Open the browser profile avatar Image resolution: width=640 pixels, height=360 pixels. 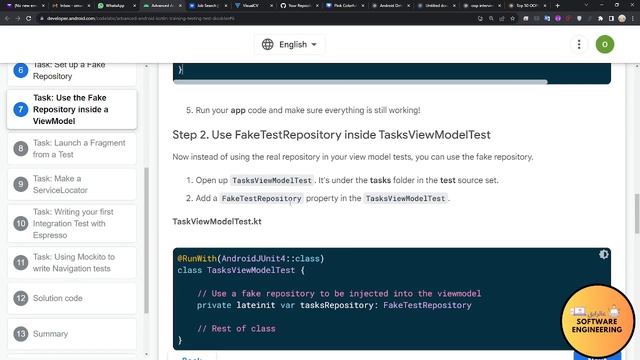622,18
